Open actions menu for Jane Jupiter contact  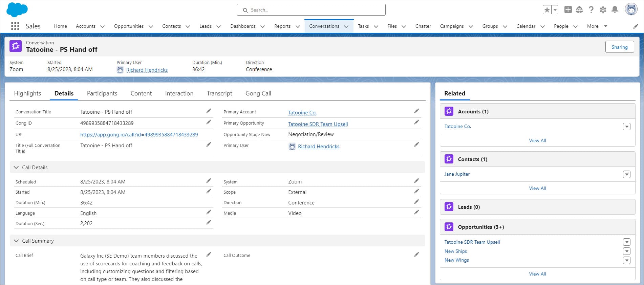point(627,174)
